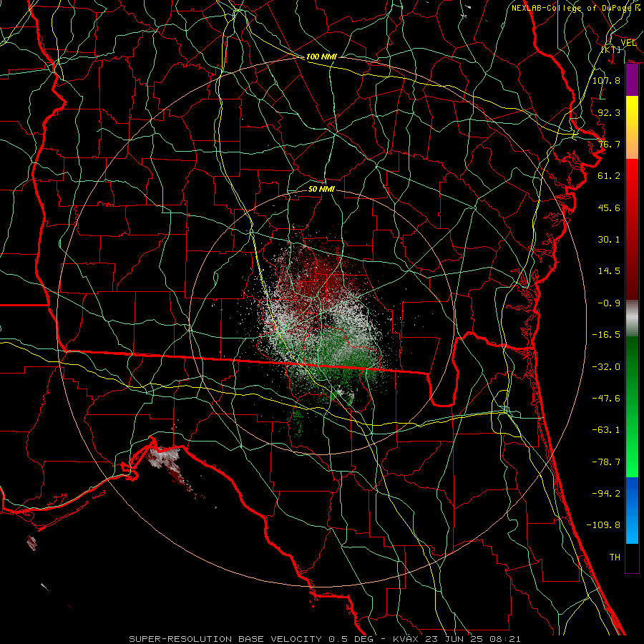Click the gray zero-velocity segment of color bar
The height and width of the screenshot is (644, 644).
[x=632, y=318]
